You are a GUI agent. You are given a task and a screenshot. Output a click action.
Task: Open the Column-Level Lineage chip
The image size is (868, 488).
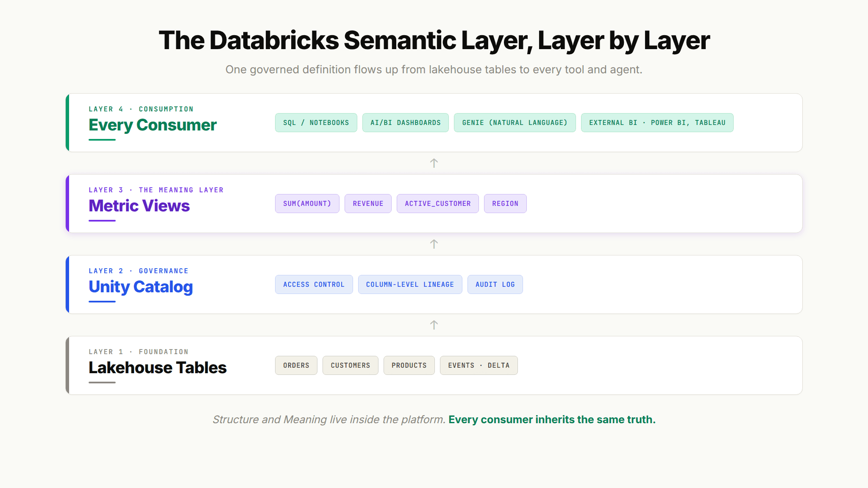[410, 284]
